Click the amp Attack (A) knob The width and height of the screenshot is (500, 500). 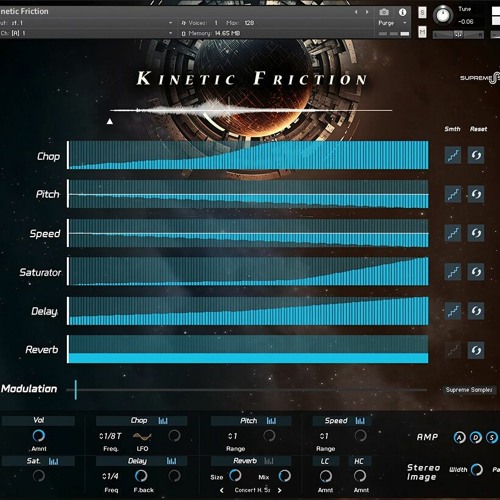460,437
